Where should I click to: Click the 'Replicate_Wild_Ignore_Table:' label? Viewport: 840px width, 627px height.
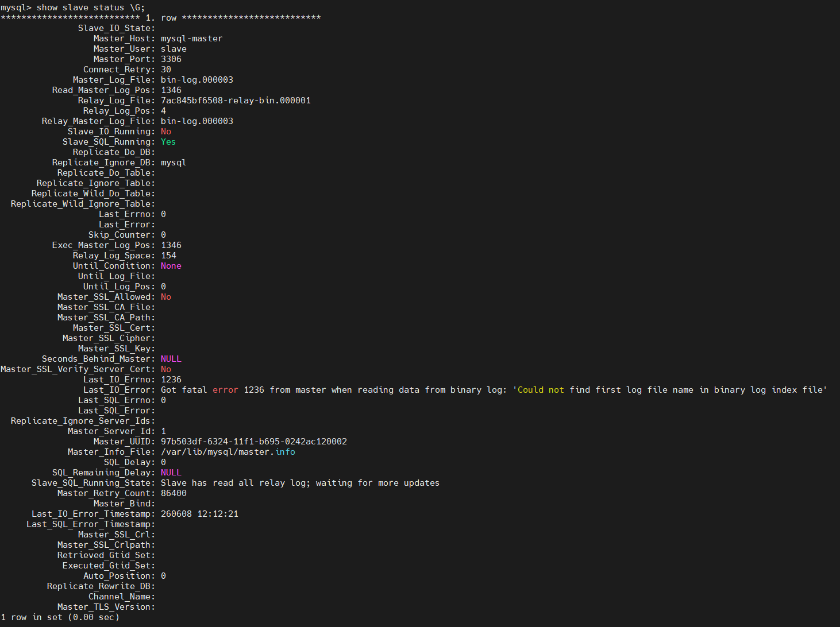(x=83, y=204)
